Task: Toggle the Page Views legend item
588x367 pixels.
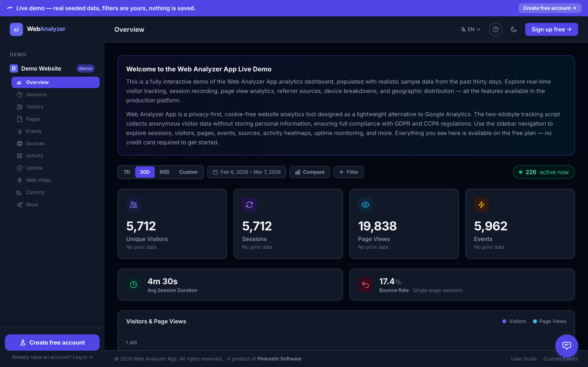Action: [x=549, y=321]
